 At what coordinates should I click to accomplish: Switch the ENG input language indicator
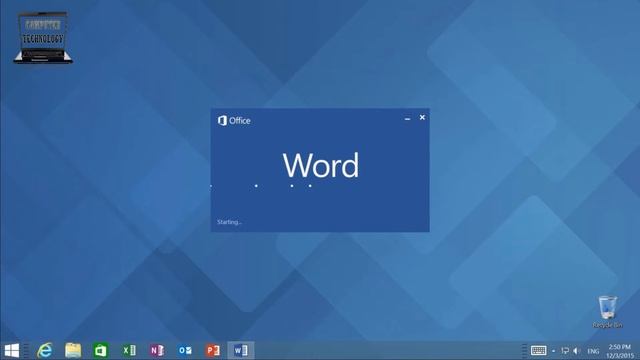(x=593, y=351)
